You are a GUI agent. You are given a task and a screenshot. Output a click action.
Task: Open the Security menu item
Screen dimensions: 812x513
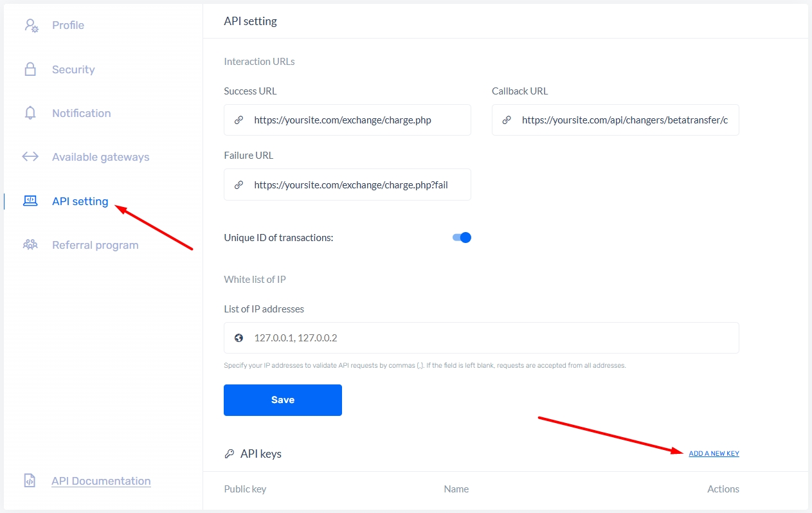tap(73, 69)
